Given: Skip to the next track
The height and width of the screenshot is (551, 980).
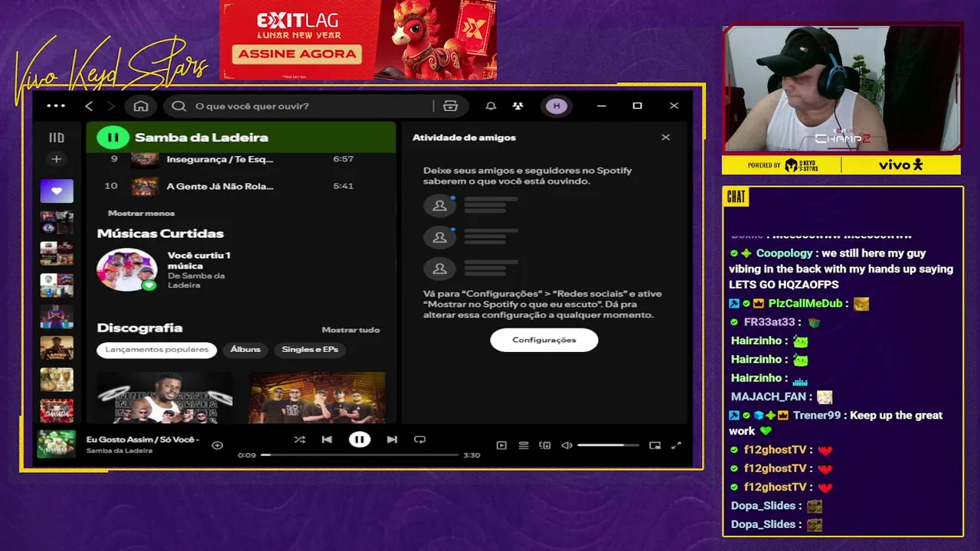Looking at the screenshot, I should point(392,440).
